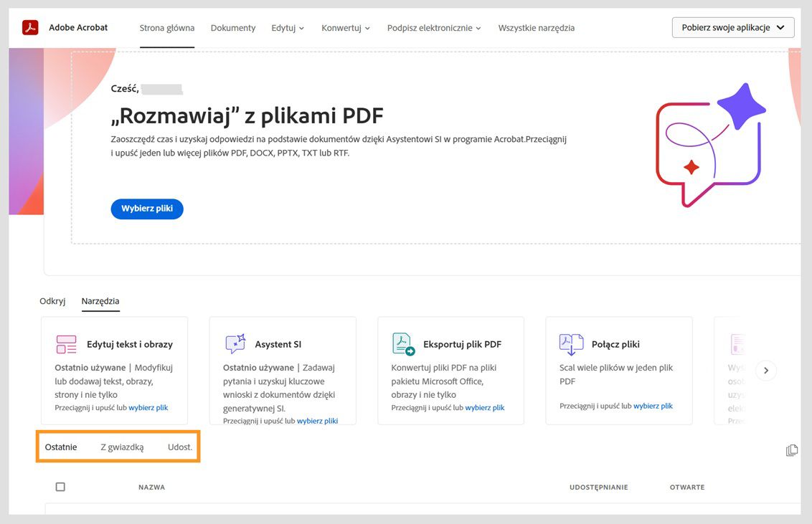812x524 pixels.
Task: Toggle the list view icon above file list
Action: 792,449
